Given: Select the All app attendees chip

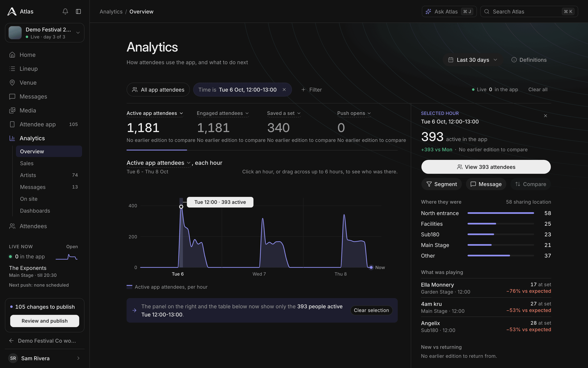Looking at the screenshot, I should click(x=158, y=90).
